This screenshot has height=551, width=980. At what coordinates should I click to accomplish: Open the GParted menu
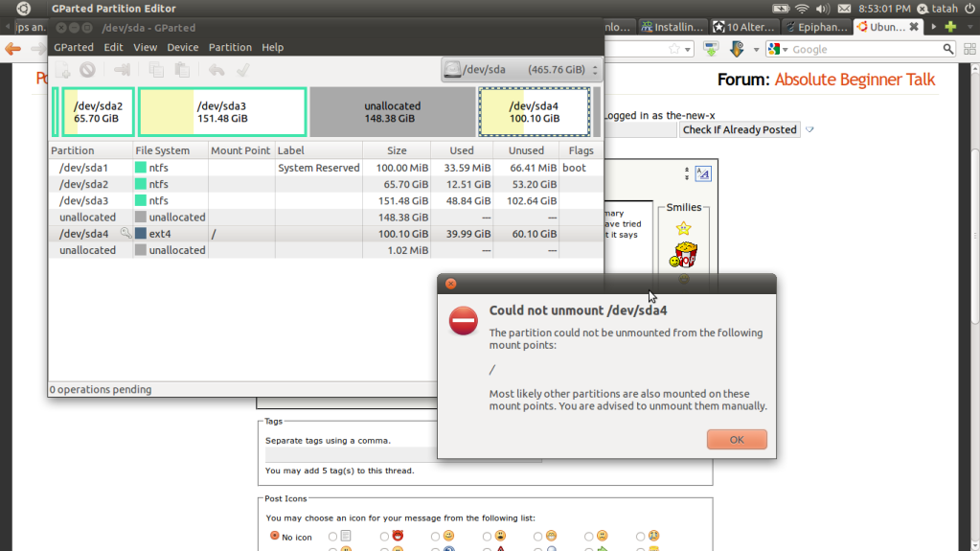pos(74,47)
